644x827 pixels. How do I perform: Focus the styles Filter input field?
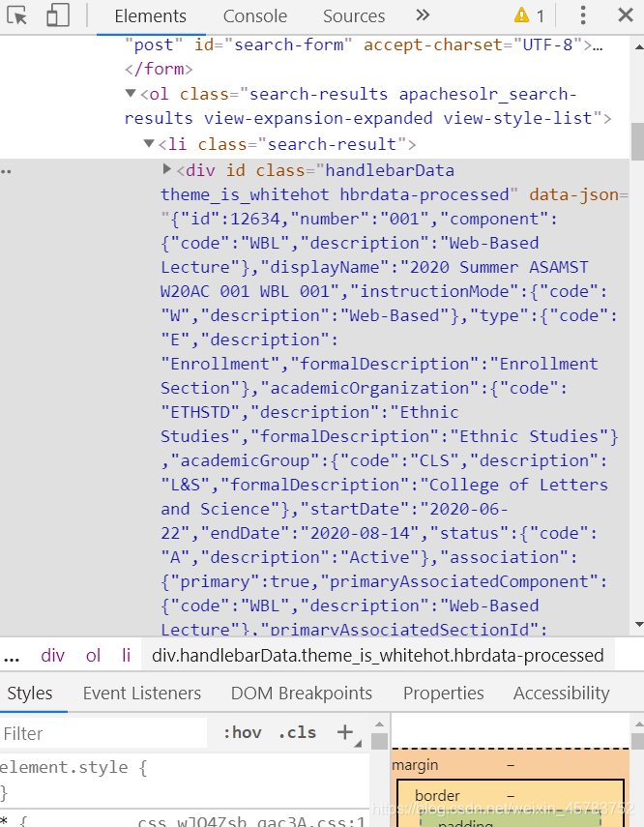click(x=103, y=733)
